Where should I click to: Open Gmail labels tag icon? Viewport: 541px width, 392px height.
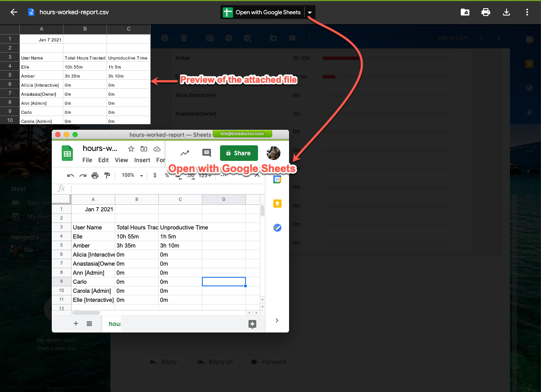click(293, 38)
